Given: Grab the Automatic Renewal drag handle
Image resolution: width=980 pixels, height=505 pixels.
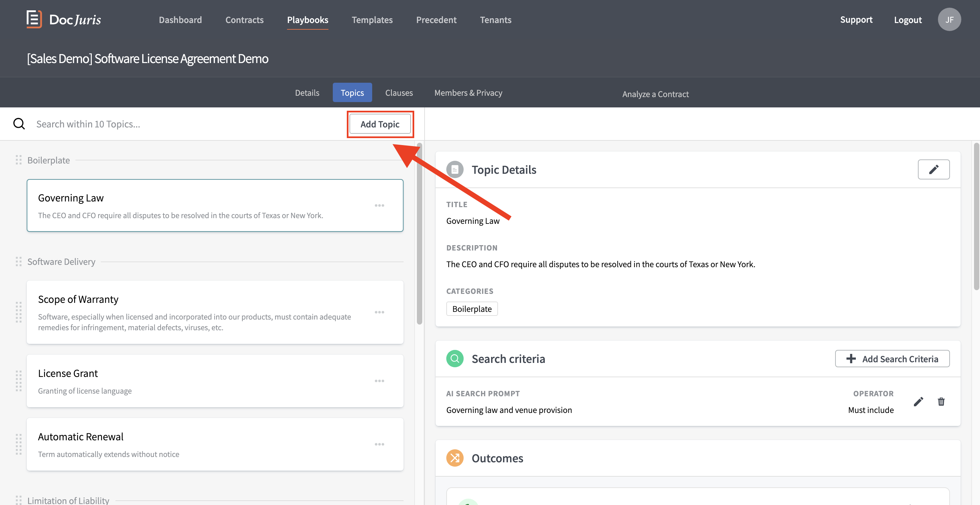Looking at the screenshot, I should [x=19, y=444].
